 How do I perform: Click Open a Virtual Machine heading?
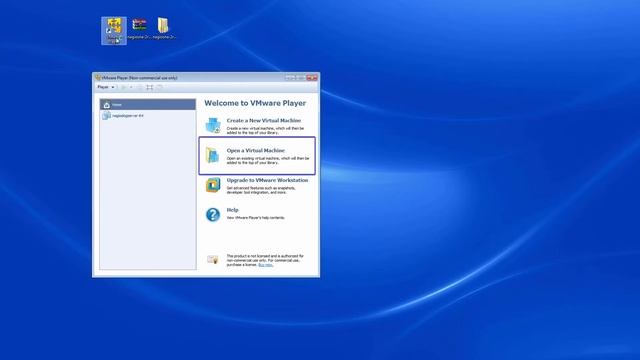(256, 150)
